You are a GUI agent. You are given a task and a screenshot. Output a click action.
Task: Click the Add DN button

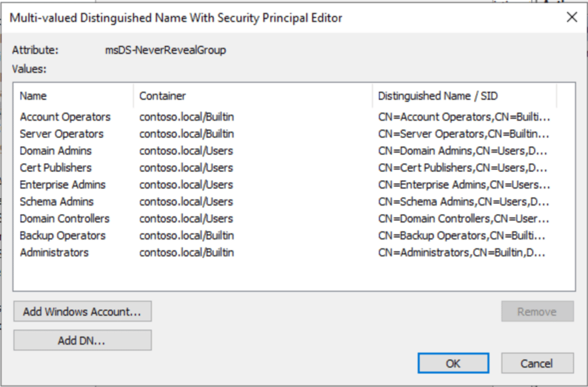pos(82,339)
